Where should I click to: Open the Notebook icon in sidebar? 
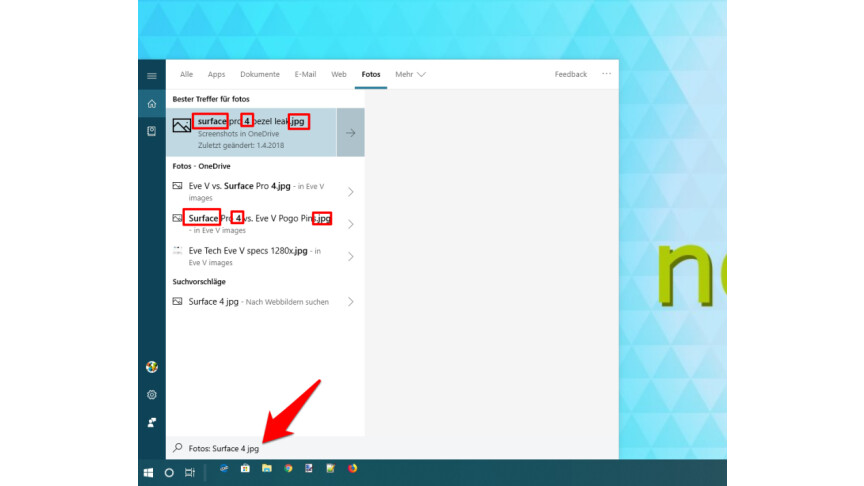[152, 131]
